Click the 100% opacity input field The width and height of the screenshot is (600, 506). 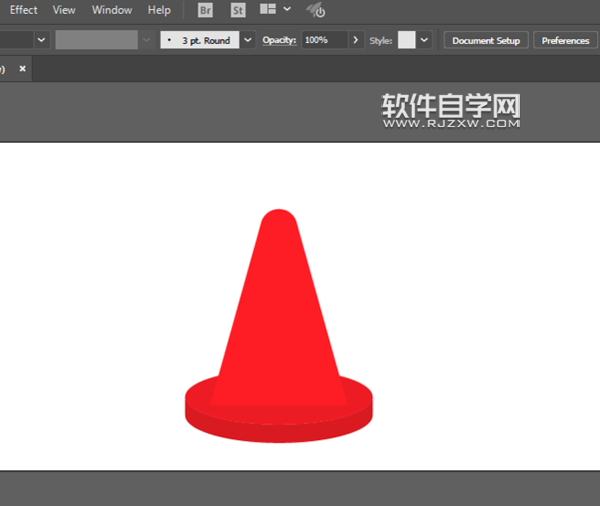pos(324,40)
